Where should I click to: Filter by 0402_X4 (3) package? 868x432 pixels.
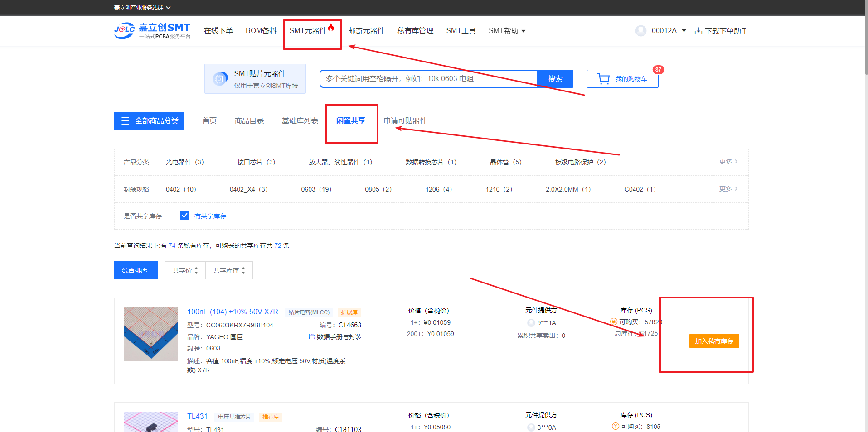pos(249,189)
